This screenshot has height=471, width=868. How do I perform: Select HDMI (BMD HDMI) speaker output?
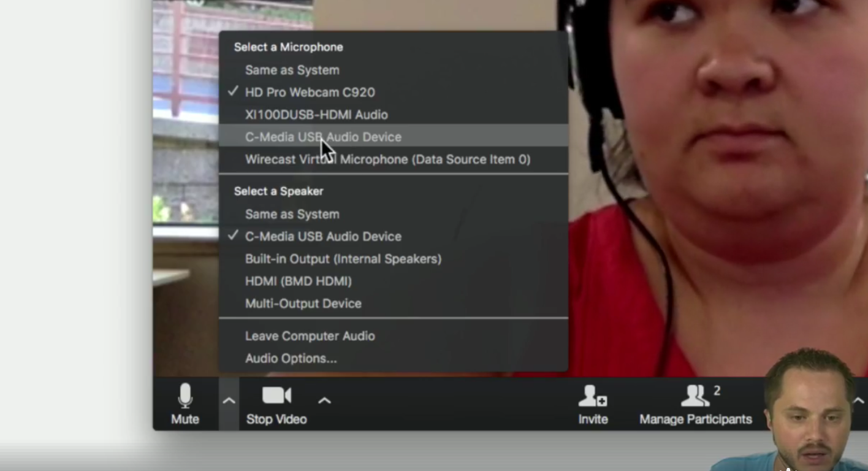pyautogui.click(x=298, y=281)
